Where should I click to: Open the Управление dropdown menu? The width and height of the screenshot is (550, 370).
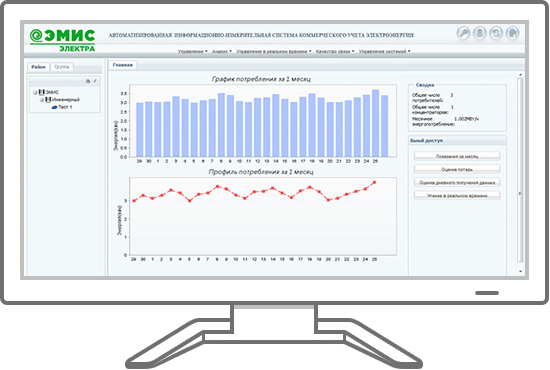click(192, 52)
